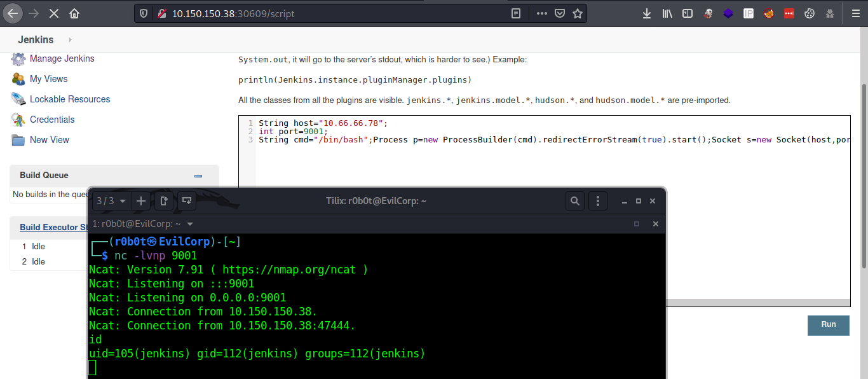Bookmark this page with the star icon
Viewport: 868px width, 379px height.
(x=577, y=13)
